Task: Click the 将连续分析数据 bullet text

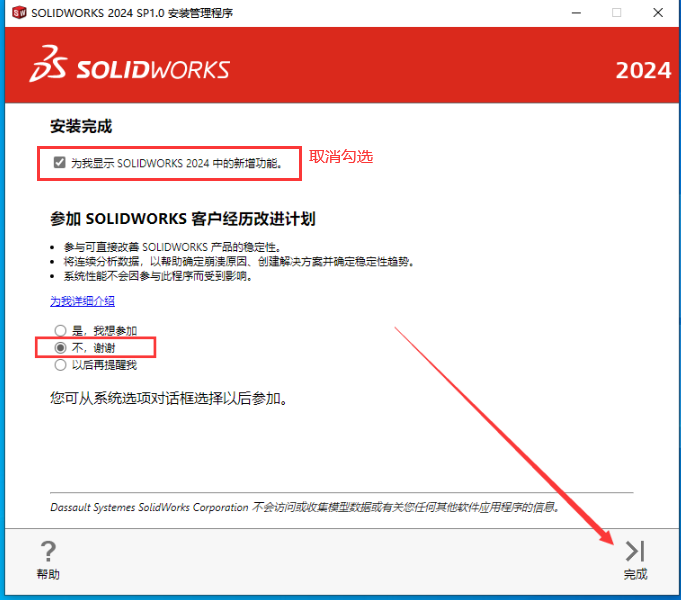Action: (x=238, y=262)
